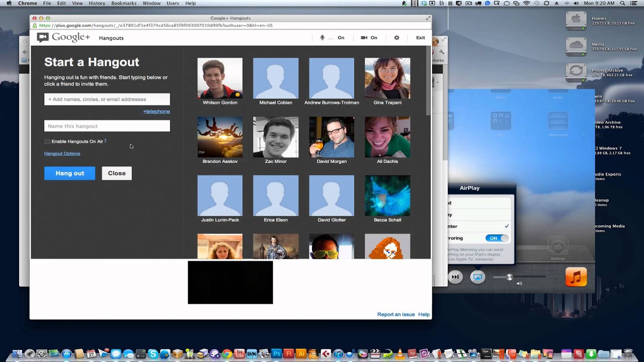Select David Morgan's profile picture
Image resolution: width=644 pixels, height=362 pixels.
(332, 137)
